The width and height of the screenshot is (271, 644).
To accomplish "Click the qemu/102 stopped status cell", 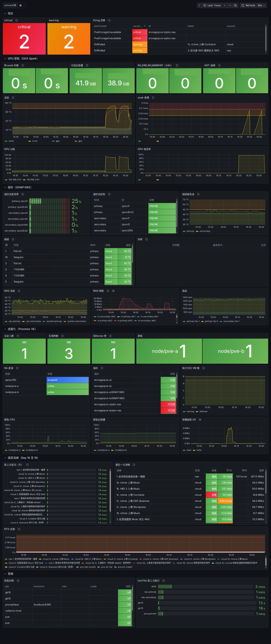I will click(x=67, y=380).
